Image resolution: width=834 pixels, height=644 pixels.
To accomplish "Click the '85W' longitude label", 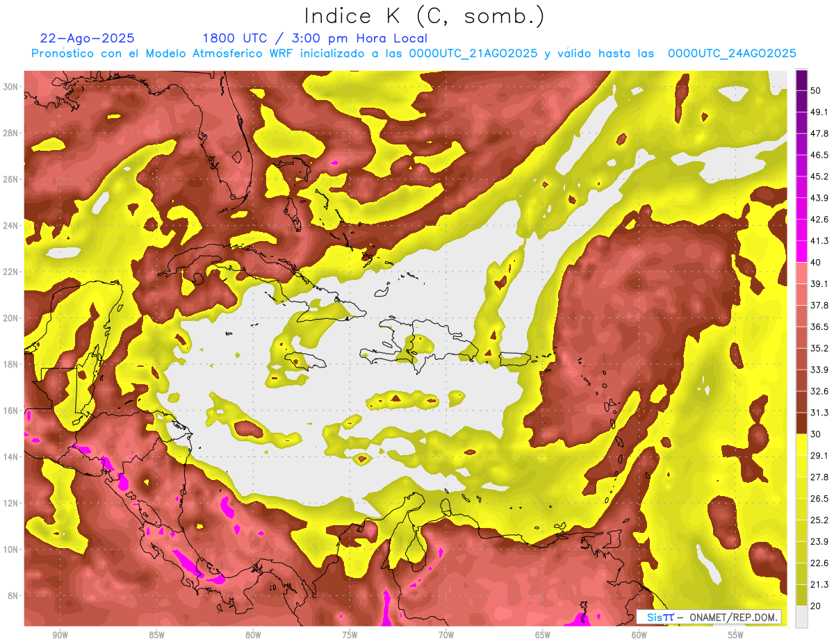I will click(x=157, y=635).
